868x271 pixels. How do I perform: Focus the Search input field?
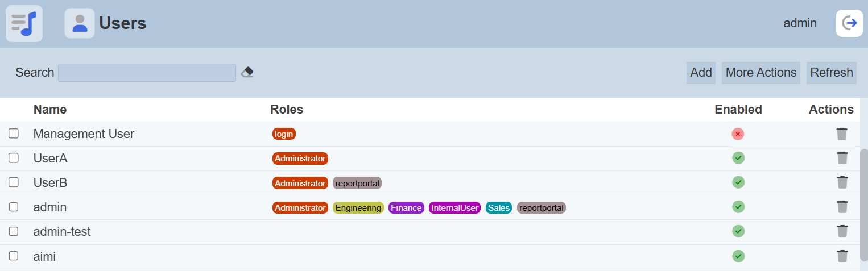(x=147, y=73)
